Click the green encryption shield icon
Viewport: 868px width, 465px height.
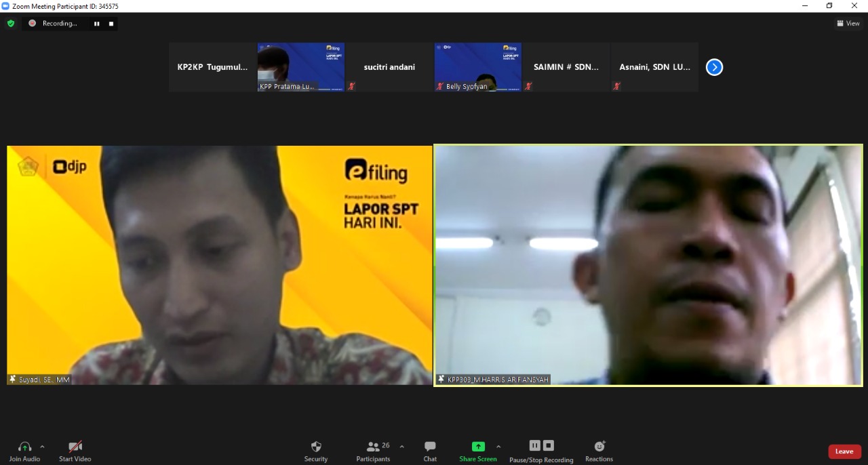click(x=10, y=23)
